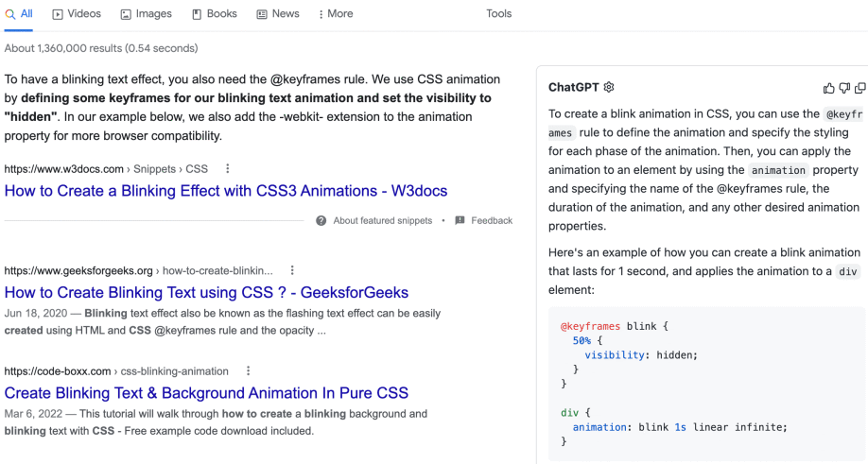This screenshot has width=868, height=464.
Task: Click the 'animation: blink 1s linear infinite;' code line
Action: click(680, 427)
